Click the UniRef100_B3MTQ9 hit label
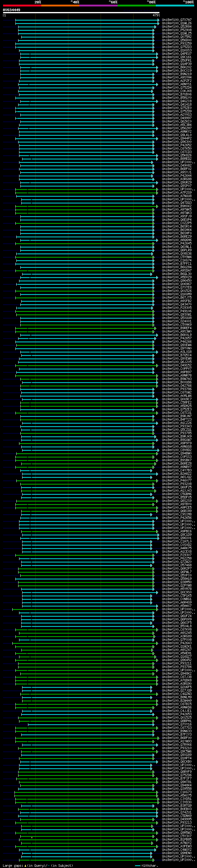The width and height of the screenshot is (197, 868). point(177,806)
